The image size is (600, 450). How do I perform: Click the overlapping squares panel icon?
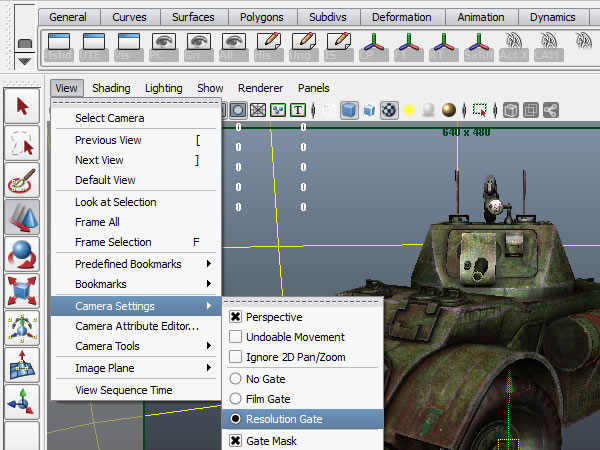(531, 111)
